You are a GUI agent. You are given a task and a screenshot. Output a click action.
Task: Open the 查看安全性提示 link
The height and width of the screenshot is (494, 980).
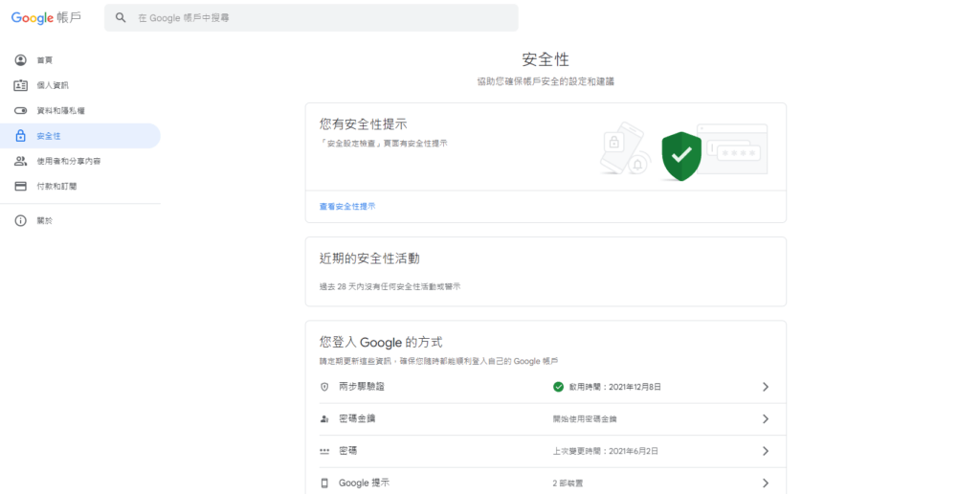[x=347, y=206]
